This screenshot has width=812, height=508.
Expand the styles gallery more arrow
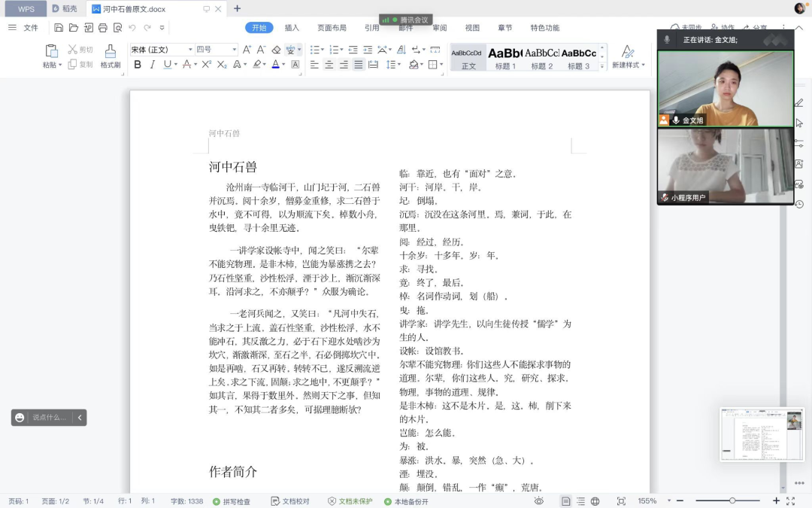point(601,65)
